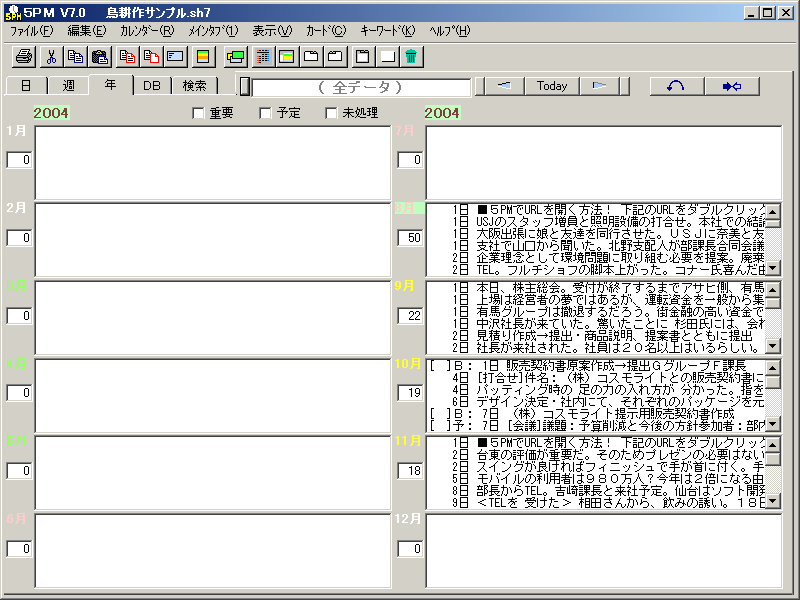
Task: Open the 編集(E) menu
Action: (87, 31)
